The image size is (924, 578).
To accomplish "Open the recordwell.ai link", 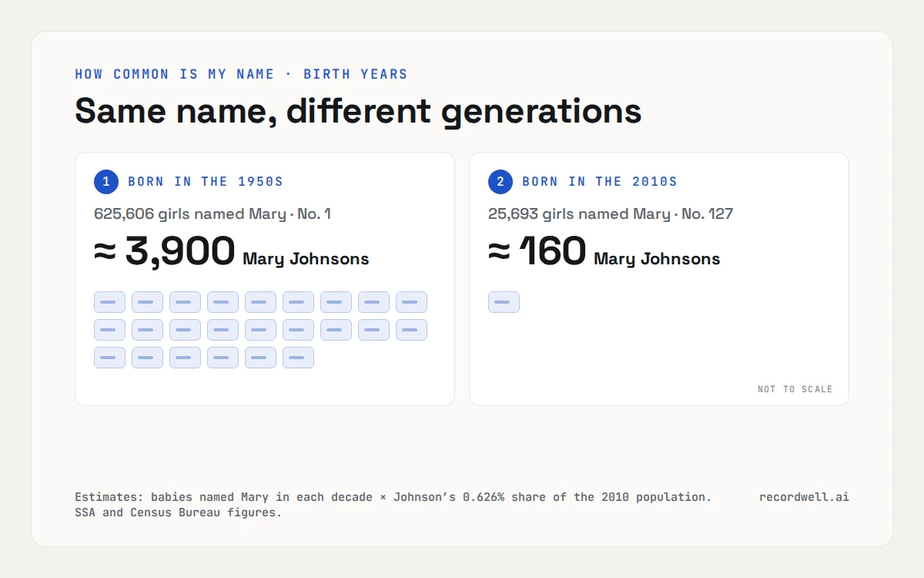I will [x=804, y=497].
